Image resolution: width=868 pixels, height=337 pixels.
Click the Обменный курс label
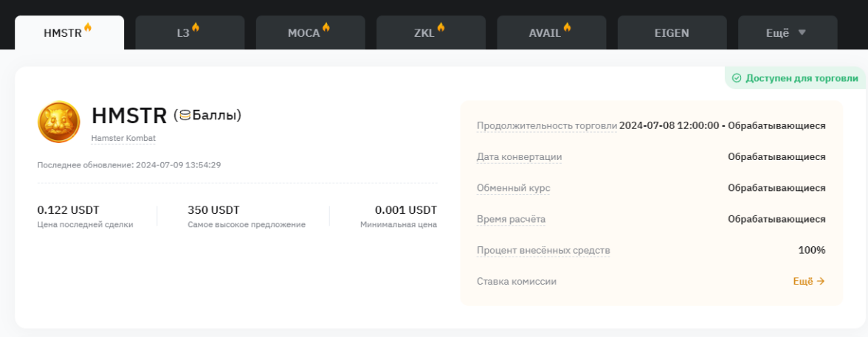(x=513, y=188)
